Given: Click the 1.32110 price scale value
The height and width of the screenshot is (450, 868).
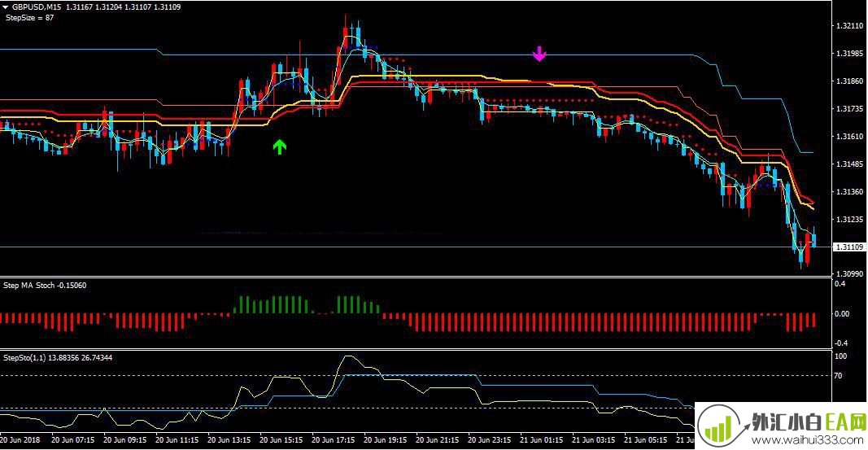Looking at the screenshot, I should tap(849, 25).
